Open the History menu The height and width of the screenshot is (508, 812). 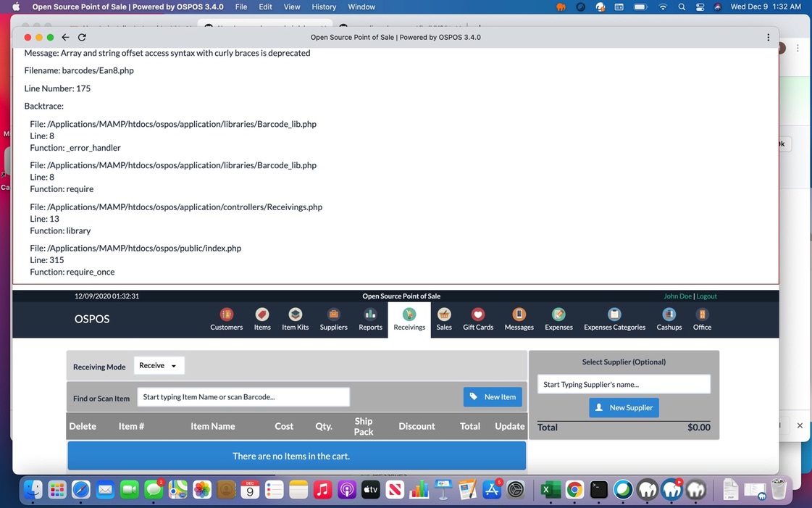click(x=324, y=7)
